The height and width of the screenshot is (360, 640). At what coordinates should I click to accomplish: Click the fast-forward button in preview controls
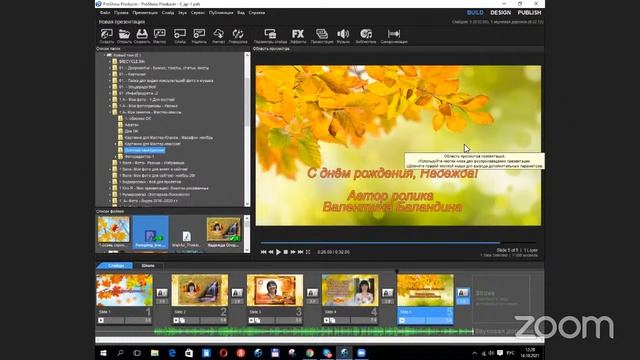tap(293, 252)
